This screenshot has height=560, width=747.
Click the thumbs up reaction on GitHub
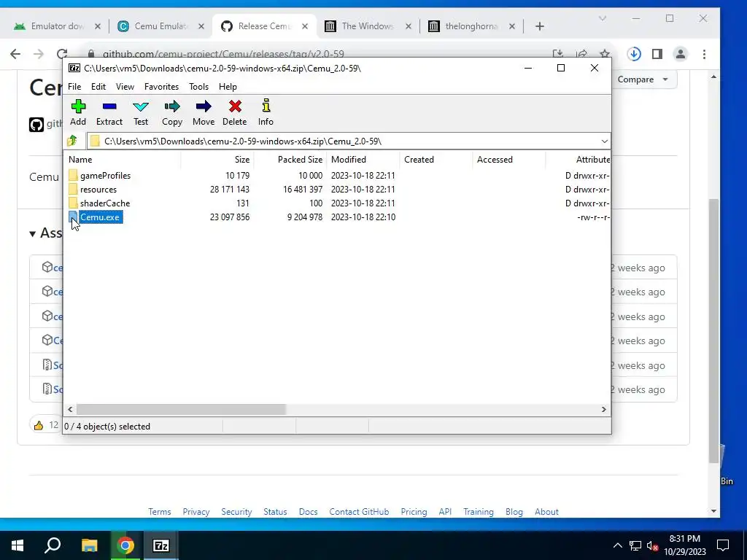point(44,425)
